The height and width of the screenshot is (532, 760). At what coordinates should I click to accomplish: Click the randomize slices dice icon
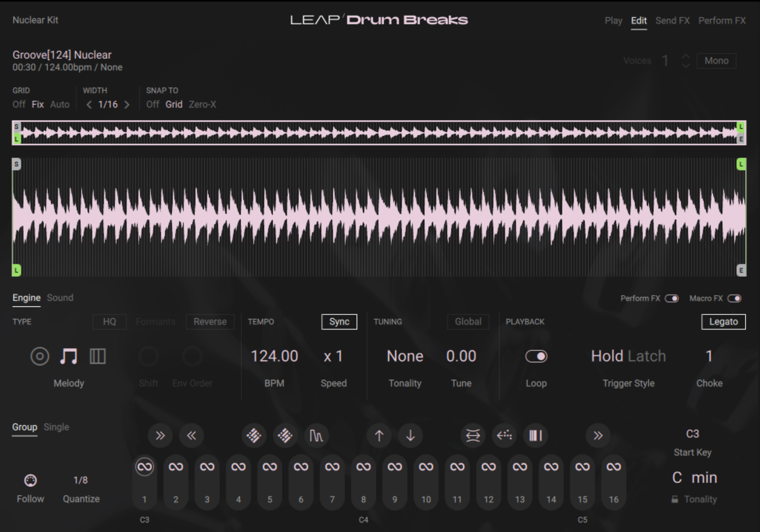(x=254, y=435)
